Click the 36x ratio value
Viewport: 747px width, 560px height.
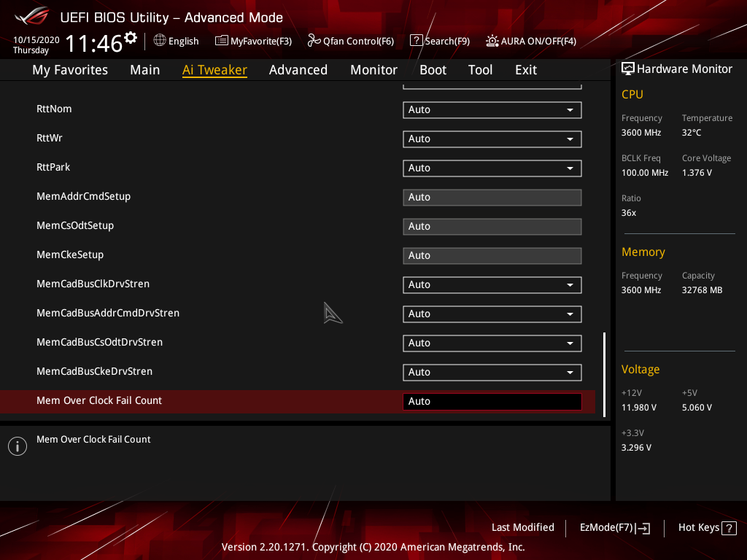click(628, 212)
